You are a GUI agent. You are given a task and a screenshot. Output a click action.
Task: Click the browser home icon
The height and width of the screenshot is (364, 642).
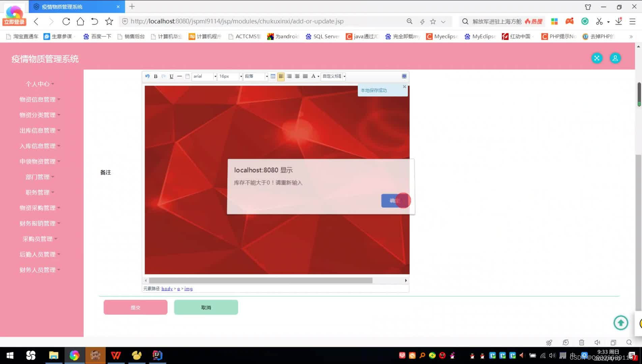click(x=80, y=22)
